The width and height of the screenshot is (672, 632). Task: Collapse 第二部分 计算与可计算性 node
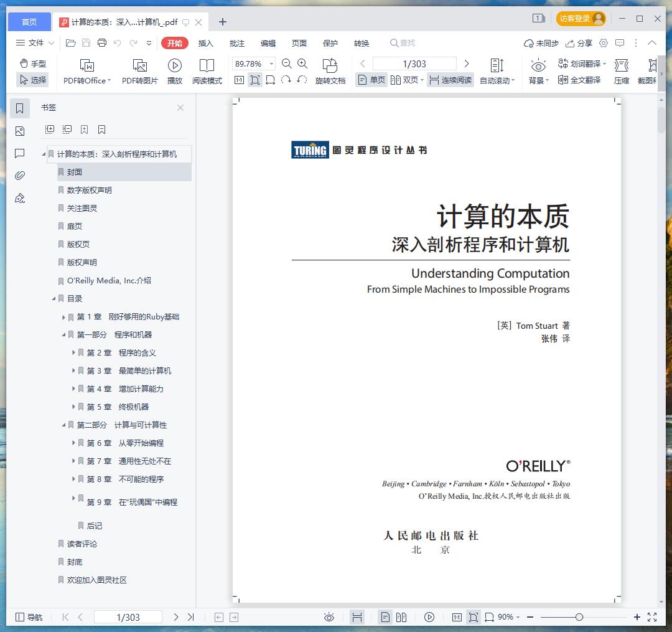tap(63, 425)
